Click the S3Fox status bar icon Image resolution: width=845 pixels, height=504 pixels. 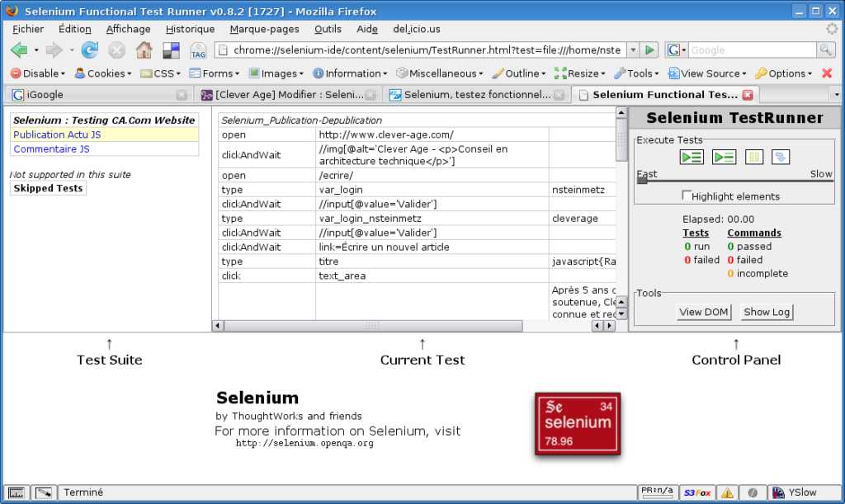click(697, 492)
